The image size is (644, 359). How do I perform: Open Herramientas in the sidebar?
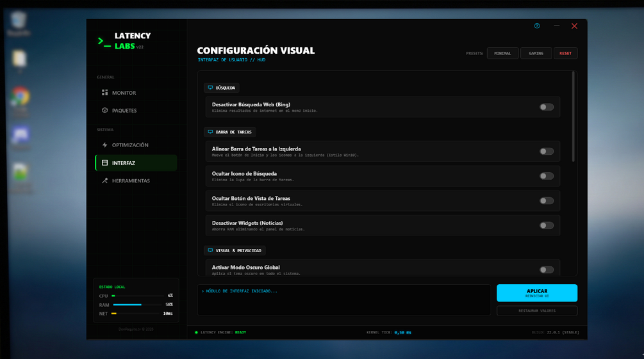pyautogui.click(x=136, y=180)
